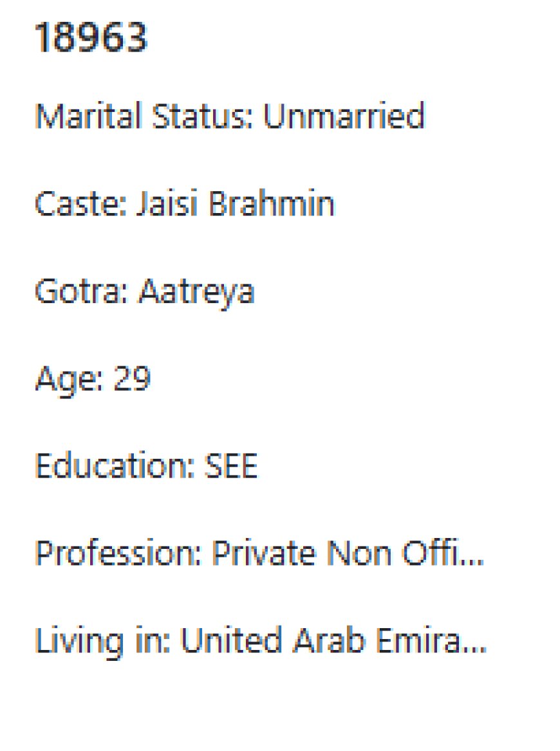Select the age value 29

coord(132,378)
